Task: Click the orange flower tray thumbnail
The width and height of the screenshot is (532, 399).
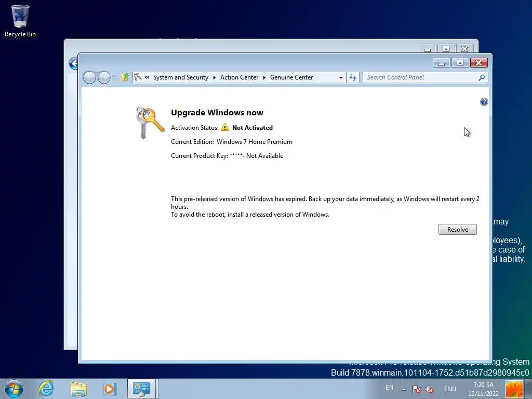Action: (x=514, y=389)
